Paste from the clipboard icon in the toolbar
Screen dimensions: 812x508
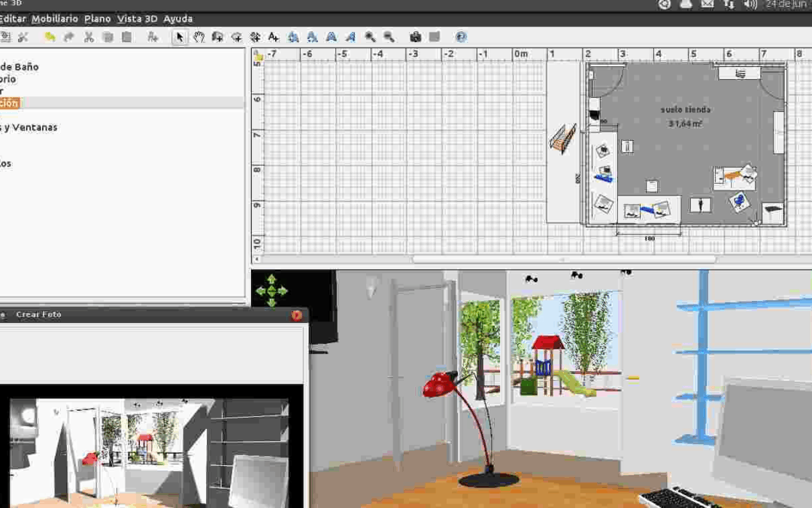pyautogui.click(x=126, y=37)
